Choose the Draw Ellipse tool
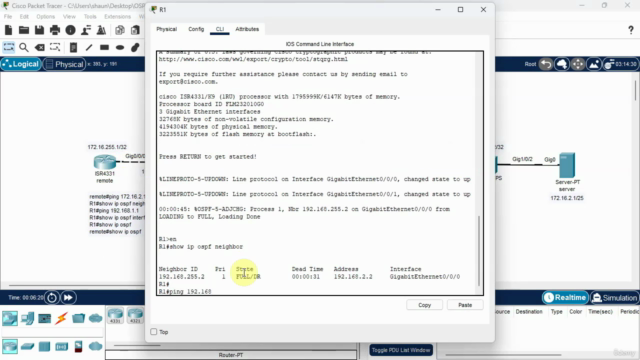This screenshot has height=360, width=640. 120,47
